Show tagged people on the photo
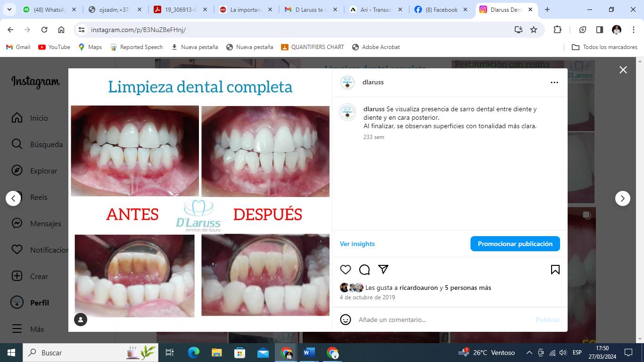Image resolution: width=644 pixels, height=362 pixels. coord(81,320)
